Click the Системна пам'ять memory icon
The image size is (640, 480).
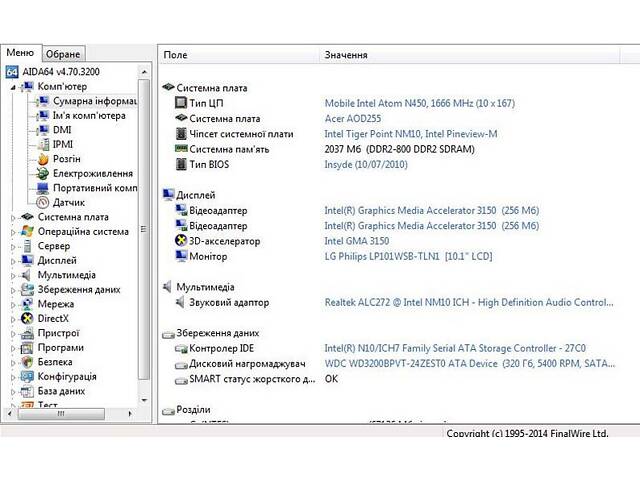(x=181, y=149)
